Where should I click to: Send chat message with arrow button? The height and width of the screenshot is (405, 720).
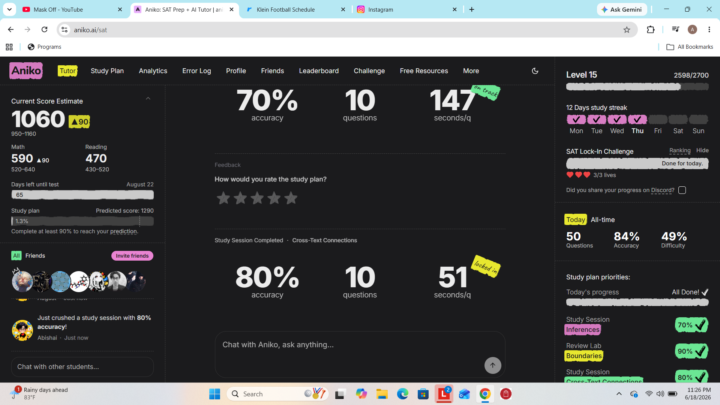tap(493, 366)
